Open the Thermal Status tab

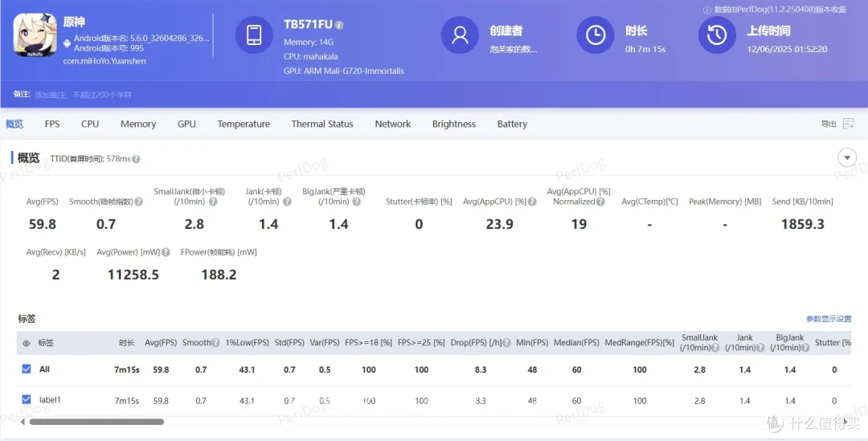322,124
